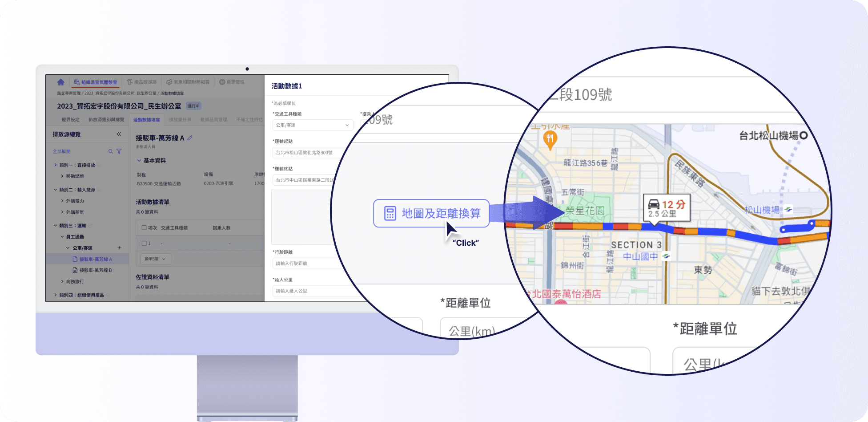Expand the 移動燃燒 tree node
This screenshot has height=422, width=868.
[x=62, y=176]
